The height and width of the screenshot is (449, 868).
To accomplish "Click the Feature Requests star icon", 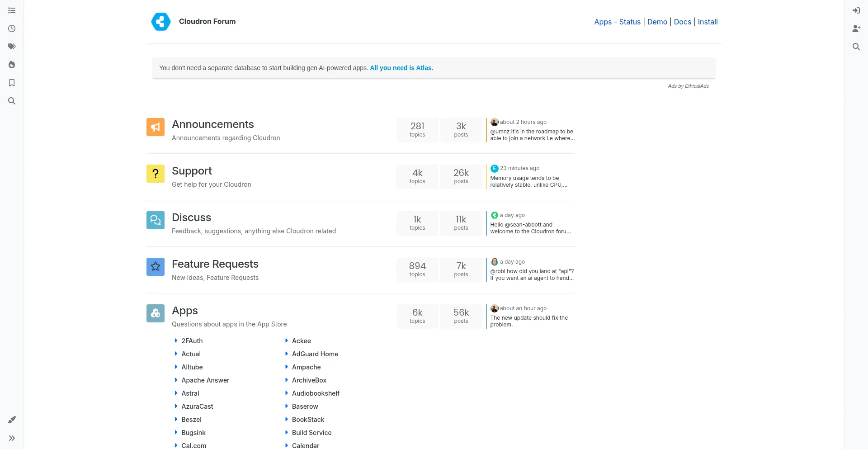I will (156, 267).
